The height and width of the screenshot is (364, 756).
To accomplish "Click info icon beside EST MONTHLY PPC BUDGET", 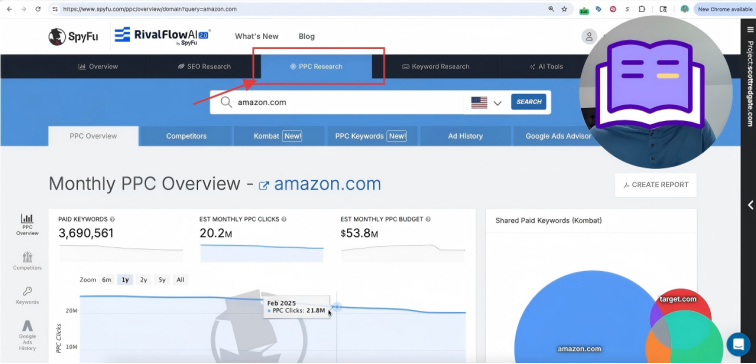I will (428, 219).
